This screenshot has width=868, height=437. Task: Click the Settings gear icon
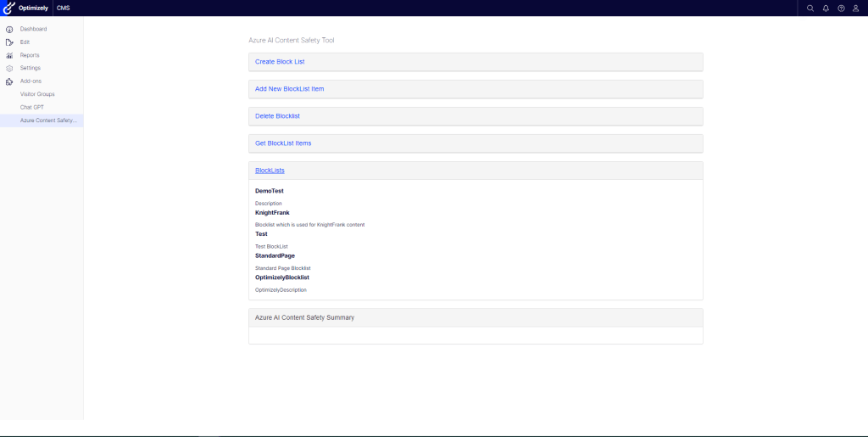coord(8,68)
